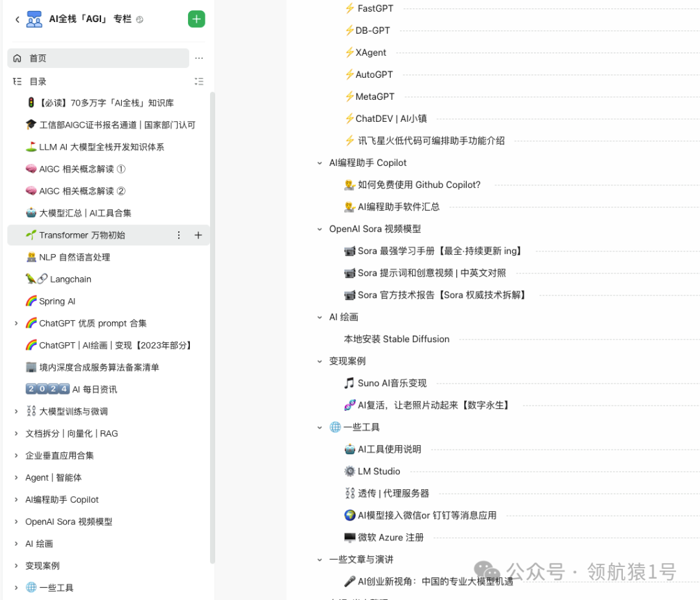Viewport: 700px width, 600px height.
Task: Open Transformer 万物初始 page
Action: coord(82,235)
